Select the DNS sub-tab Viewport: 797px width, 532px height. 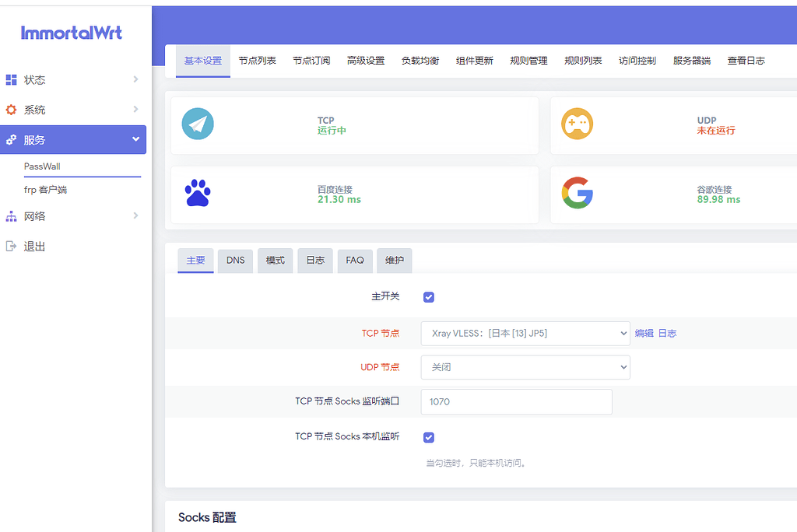point(235,261)
